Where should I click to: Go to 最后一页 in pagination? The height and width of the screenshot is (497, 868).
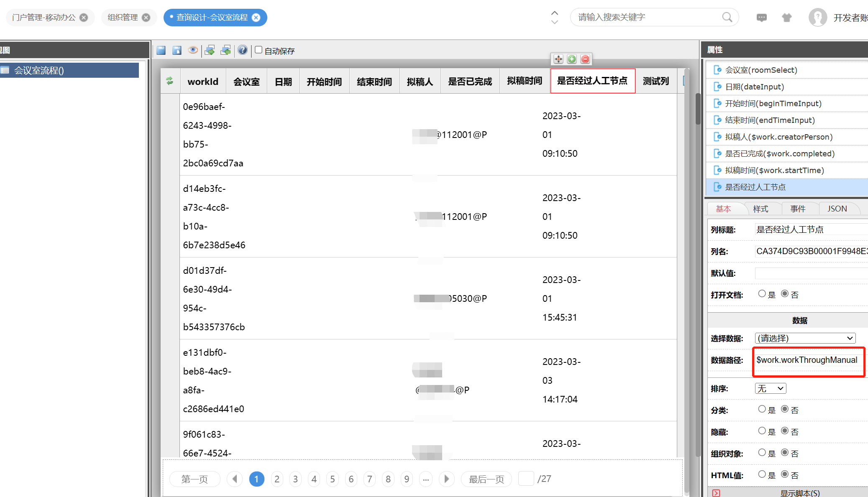[x=486, y=479]
